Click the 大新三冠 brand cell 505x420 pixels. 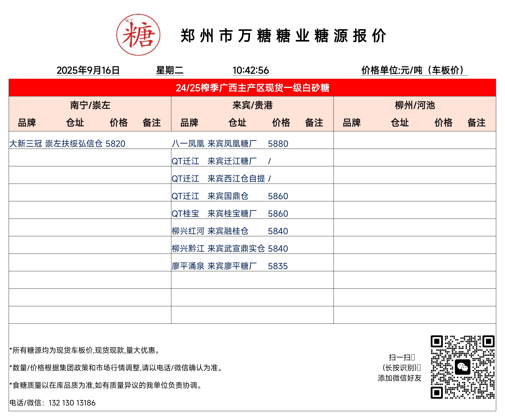(x=26, y=144)
